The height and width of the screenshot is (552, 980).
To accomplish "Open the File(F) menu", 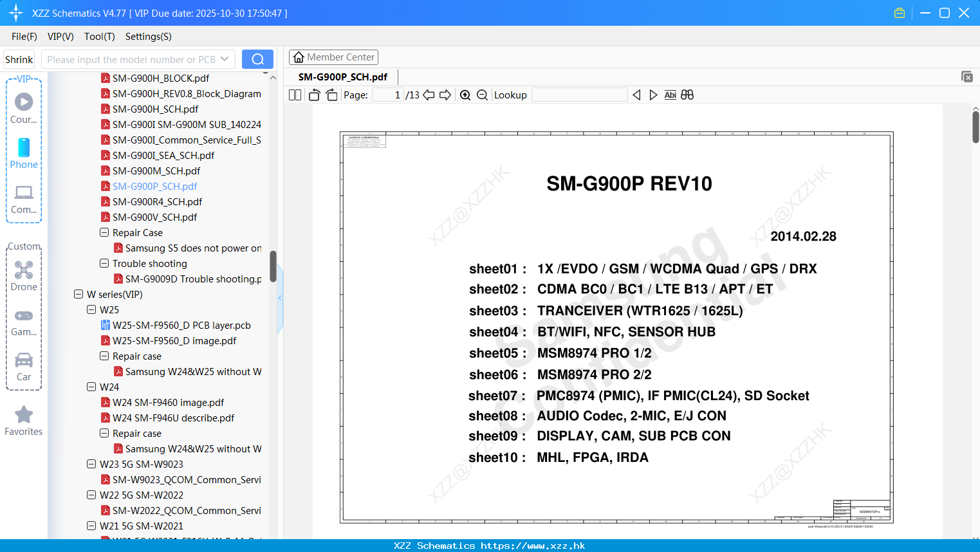I will click(24, 37).
